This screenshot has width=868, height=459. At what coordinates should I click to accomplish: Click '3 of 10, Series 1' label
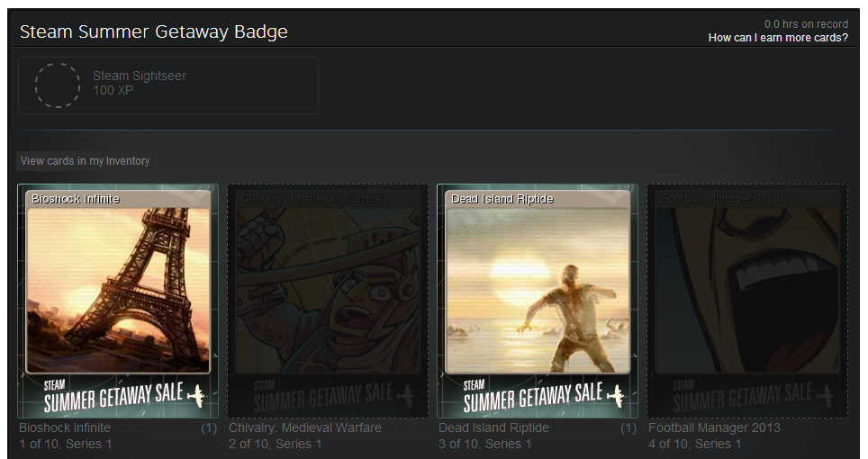click(485, 444)
